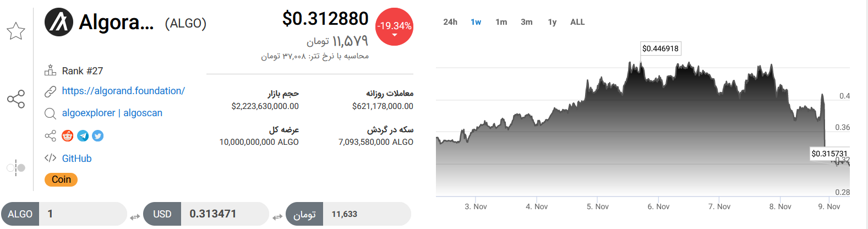The image size is (868, 229).
Task: Click the Algorand logo icon
Action: pyautogui.click(x=59, y=23)
